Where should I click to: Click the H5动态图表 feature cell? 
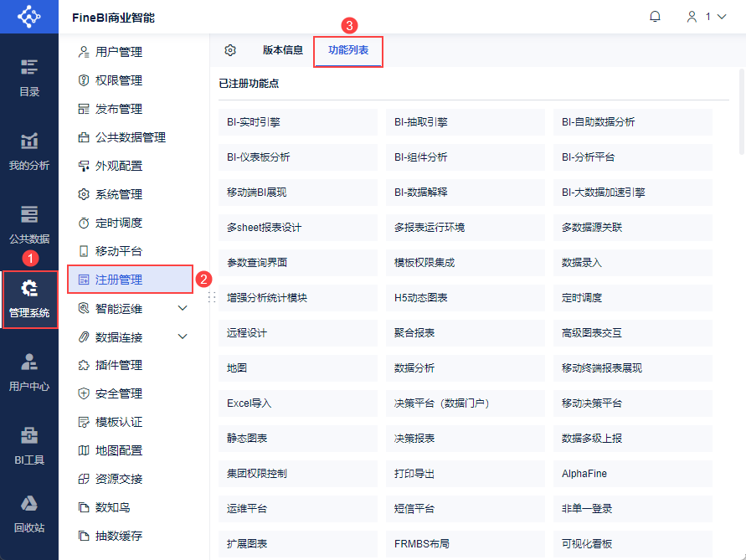(466, 298)
